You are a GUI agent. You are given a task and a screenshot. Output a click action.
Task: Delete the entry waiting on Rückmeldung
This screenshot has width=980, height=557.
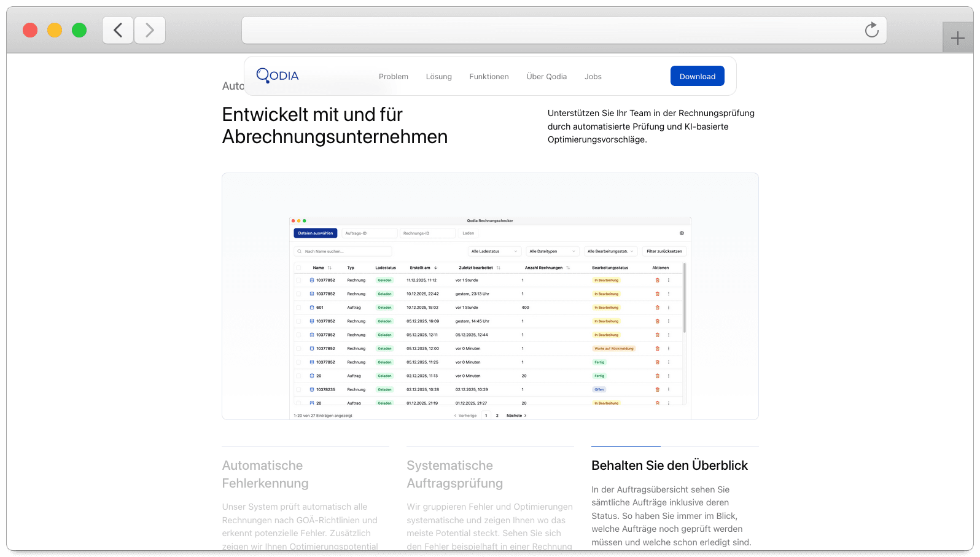click(657, 348)
